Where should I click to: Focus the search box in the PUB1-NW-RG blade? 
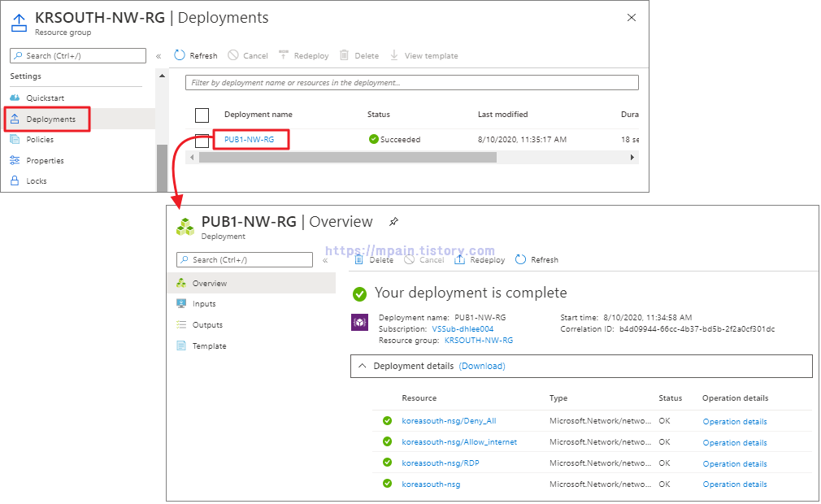pyautogui.click(x=245, y=259)
